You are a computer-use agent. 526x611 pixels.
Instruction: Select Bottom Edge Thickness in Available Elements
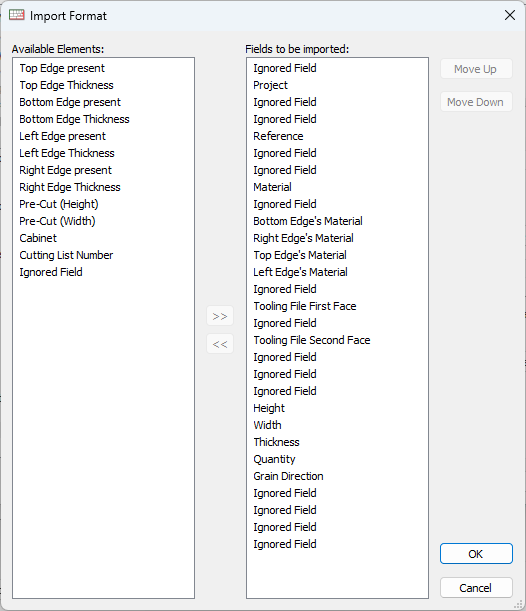pos(74,119)
